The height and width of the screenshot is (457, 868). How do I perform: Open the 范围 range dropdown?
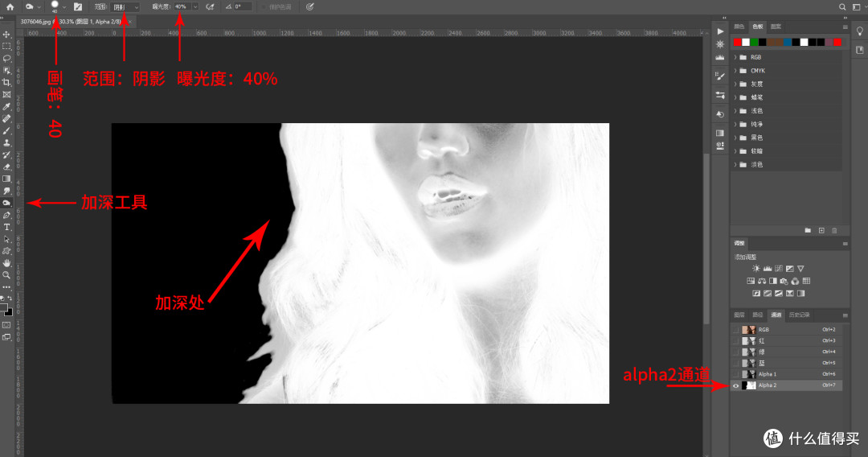click(x=125, y=6)
